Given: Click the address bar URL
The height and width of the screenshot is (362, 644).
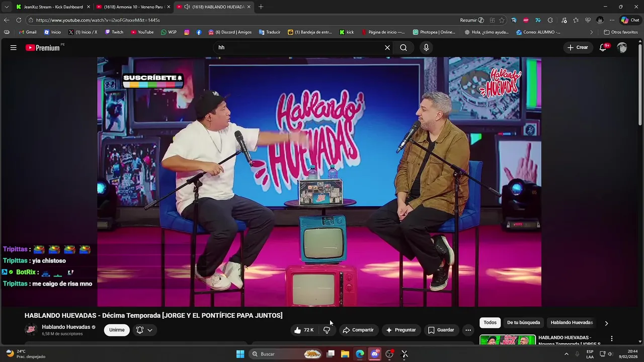Looking at the screenshot, I should click(98, 20).
